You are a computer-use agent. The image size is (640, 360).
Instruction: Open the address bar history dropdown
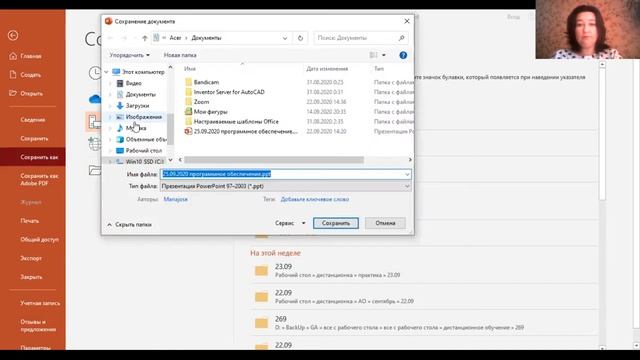pyautogui.click(x=285, y=38)
